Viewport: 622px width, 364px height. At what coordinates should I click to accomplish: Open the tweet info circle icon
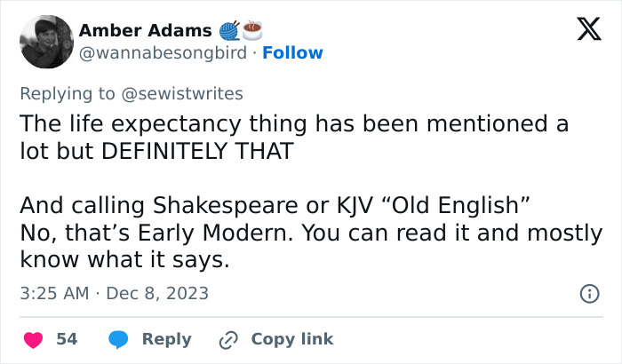(588, 293)
